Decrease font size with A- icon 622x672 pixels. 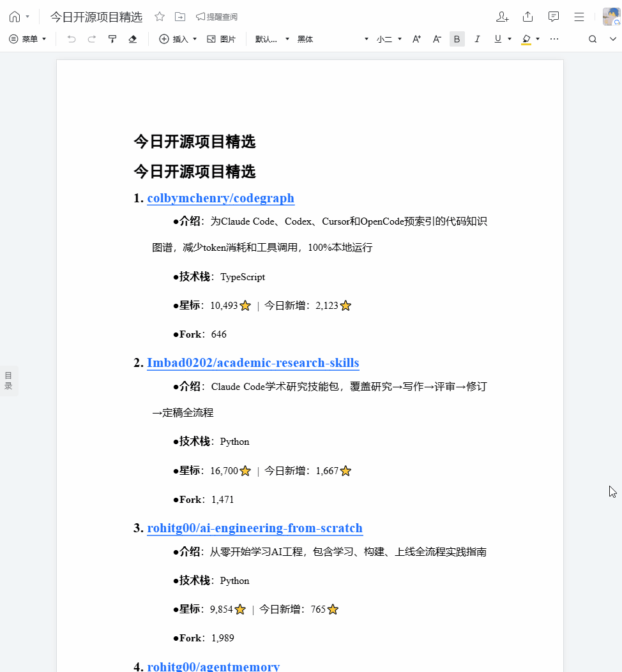click(437, 39)
